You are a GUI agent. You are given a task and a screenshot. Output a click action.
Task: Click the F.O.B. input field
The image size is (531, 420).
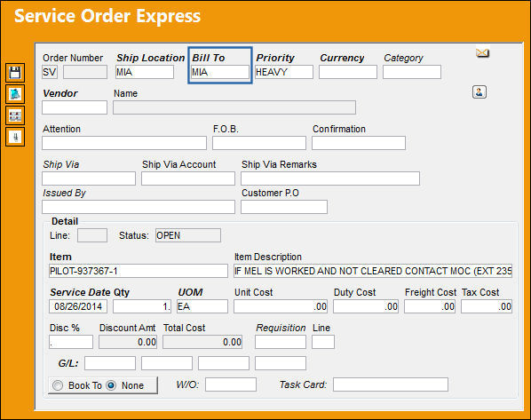click(x=259, y=143)
